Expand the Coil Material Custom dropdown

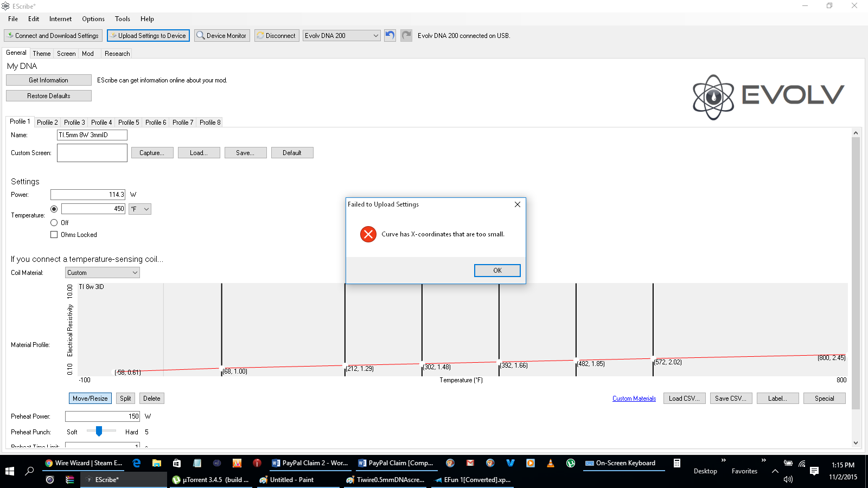point(102,273)
